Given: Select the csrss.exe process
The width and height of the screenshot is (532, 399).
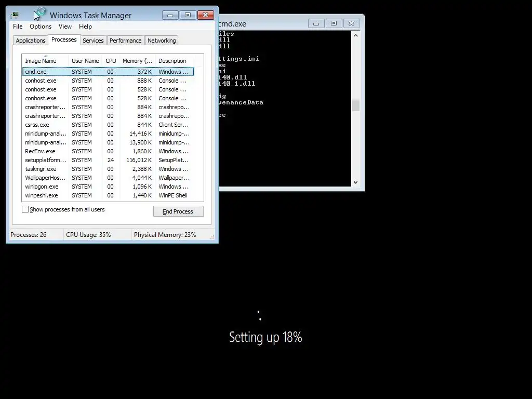Looking at the screenshot, I should coord(108,125).
